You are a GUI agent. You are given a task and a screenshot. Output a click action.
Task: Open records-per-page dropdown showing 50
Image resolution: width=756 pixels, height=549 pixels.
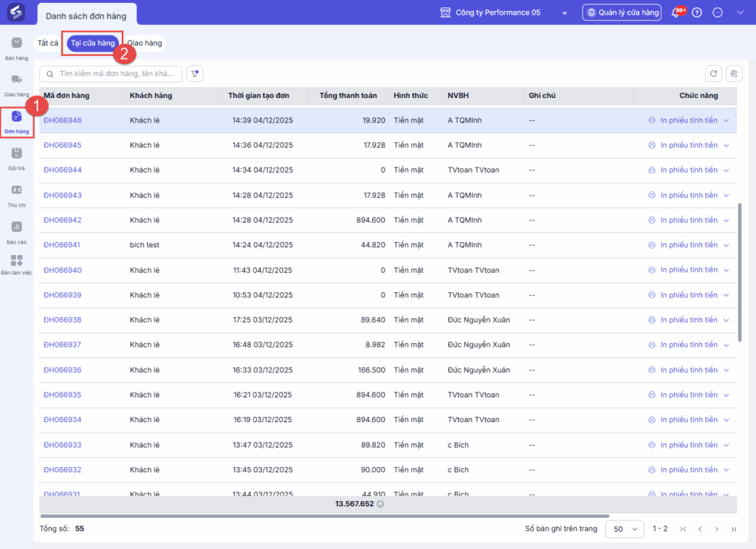click(x=624, y=529)
